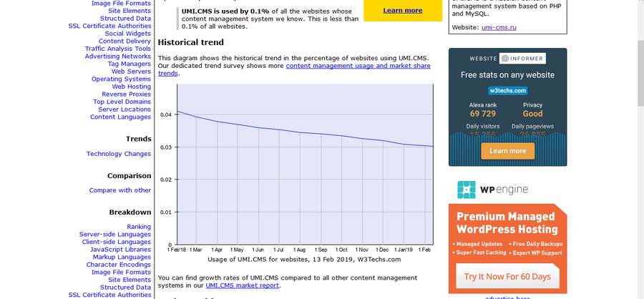
Task: Click the historical trend chart
Action: pyautogui.click(x=305, y=165)
